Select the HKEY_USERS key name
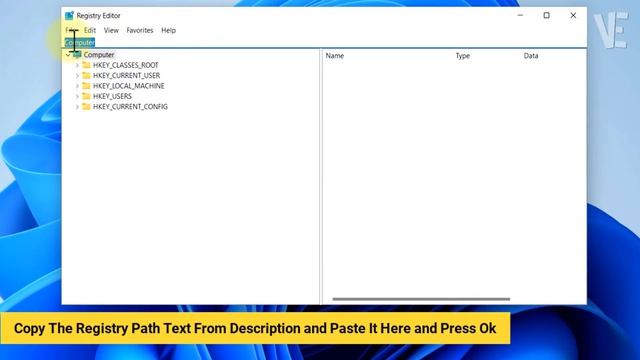This screenshot has width=640, height=360. (112, 96)
